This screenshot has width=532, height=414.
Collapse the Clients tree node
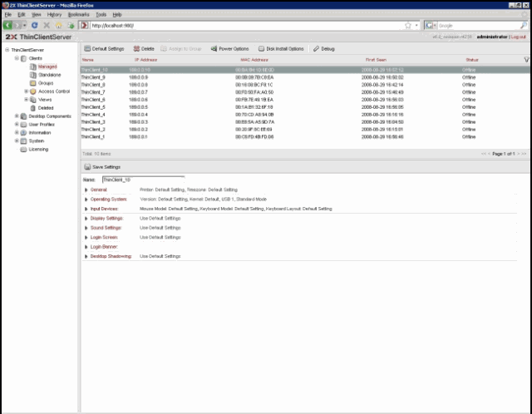17,58
